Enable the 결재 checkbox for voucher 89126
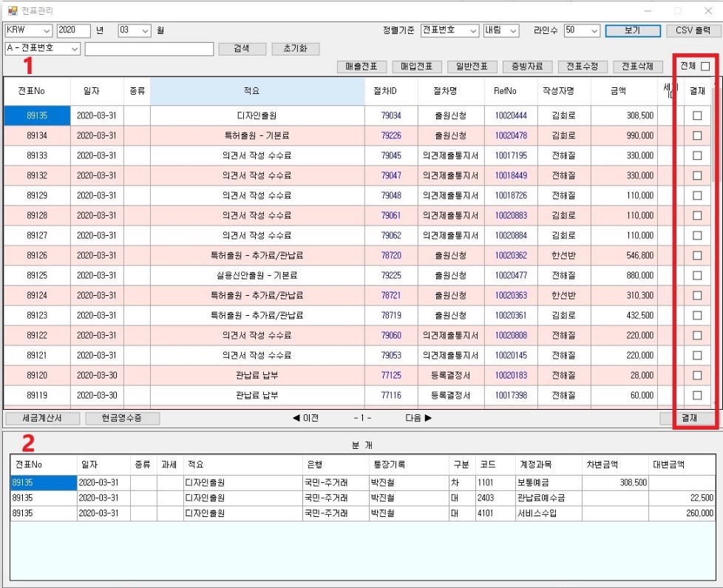This screenshot has height=588, width=723. pos(697,255)
